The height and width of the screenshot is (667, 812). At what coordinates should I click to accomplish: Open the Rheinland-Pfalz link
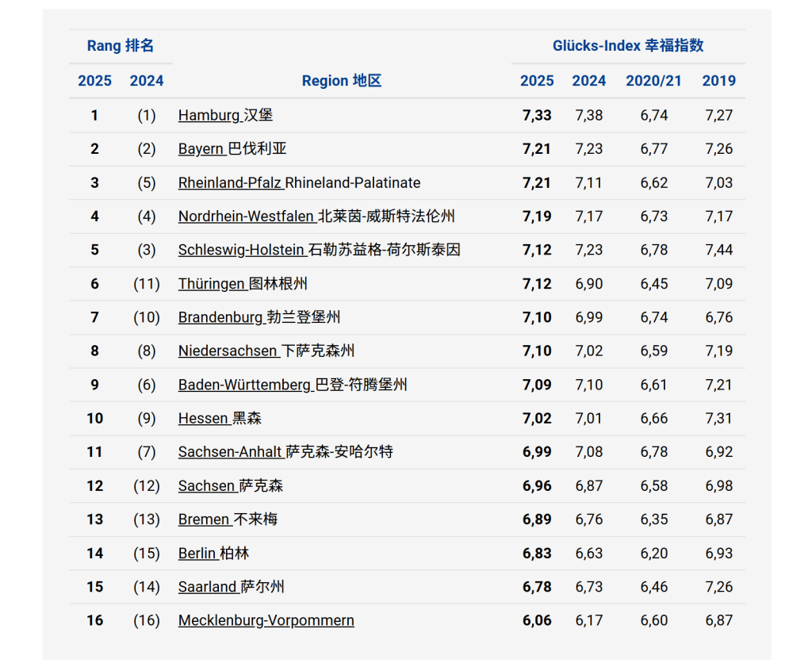pos(231,182)
